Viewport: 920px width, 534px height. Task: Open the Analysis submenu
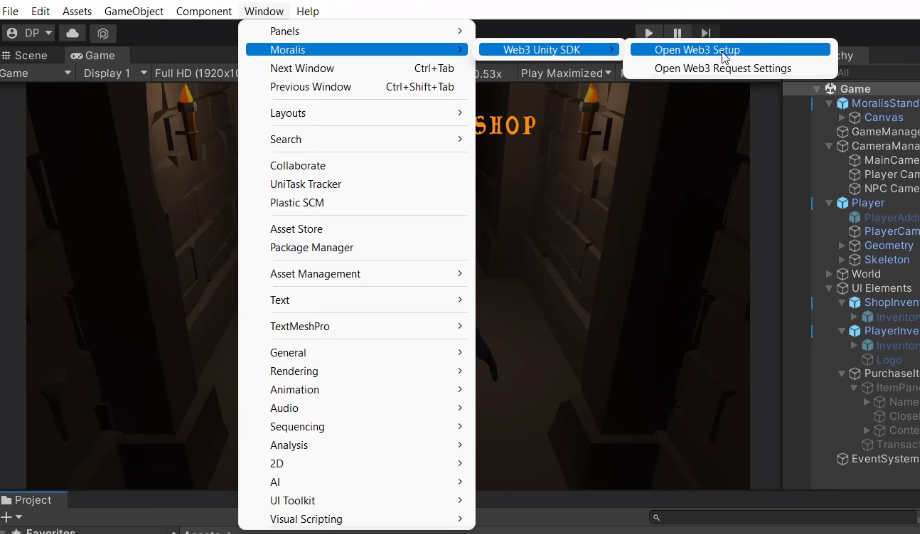tap(357, 445)
